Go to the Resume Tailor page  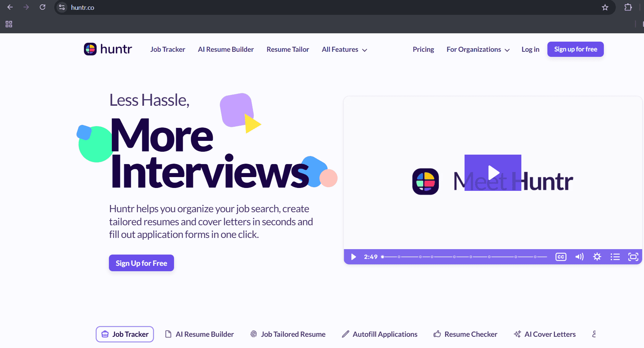[288, 49]
